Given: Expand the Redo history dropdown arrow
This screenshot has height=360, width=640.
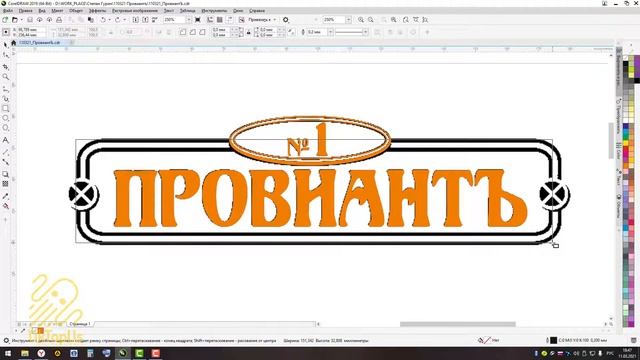Looking at the screenshot, I should coord(124,20).
